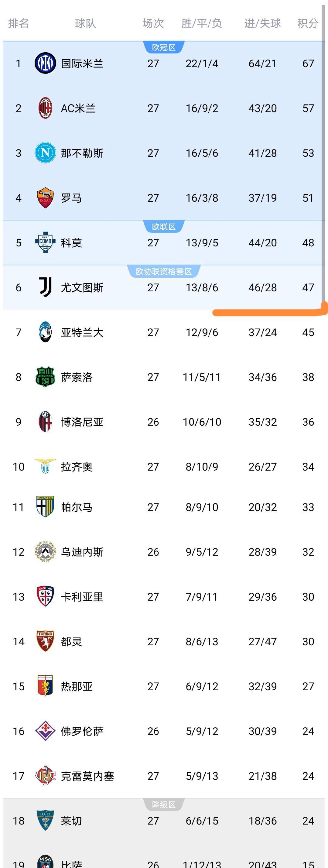Click the 欧协联资格赛区 zone label
Image resolution: width=328 pixels, height=868 pixels.
[164, 271]
